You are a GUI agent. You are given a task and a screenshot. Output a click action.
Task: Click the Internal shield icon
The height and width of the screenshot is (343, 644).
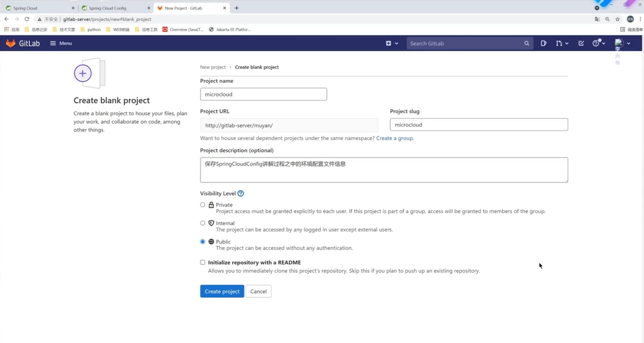(211, 223)
